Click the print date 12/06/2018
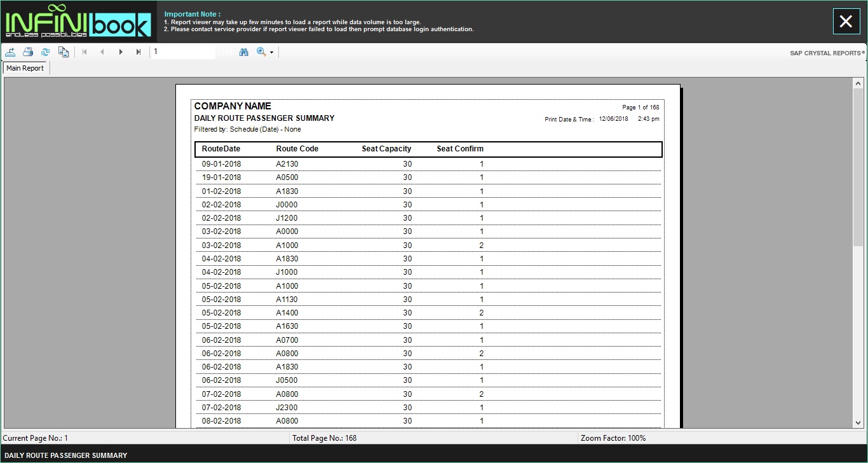 click(613, 119)
